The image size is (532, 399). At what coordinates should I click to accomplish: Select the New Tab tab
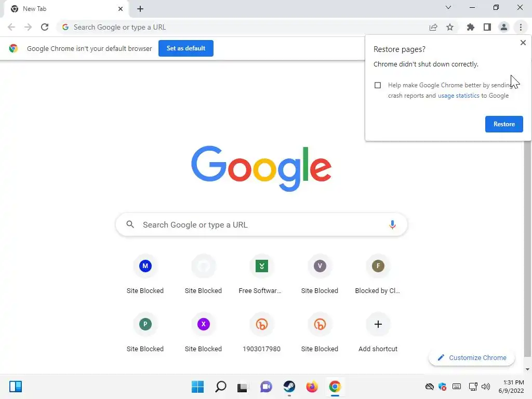66,9
